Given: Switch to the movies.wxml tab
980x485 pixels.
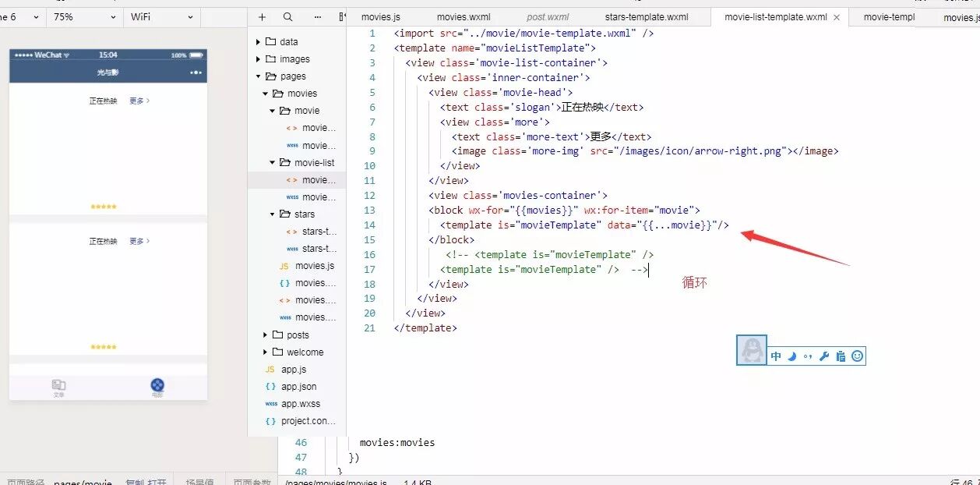Looking at the screenshot, I should pos(464,16).
